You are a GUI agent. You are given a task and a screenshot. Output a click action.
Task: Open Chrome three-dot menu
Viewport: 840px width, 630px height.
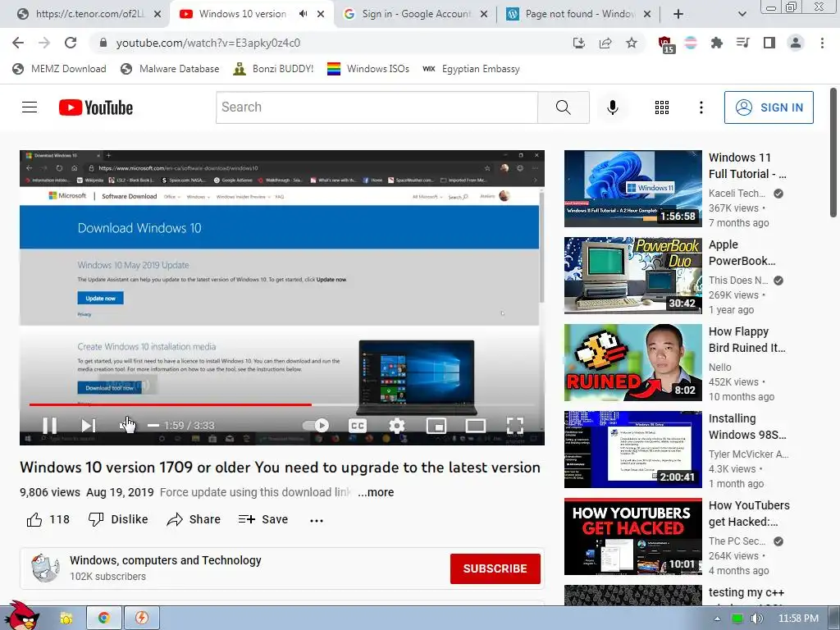822,43
